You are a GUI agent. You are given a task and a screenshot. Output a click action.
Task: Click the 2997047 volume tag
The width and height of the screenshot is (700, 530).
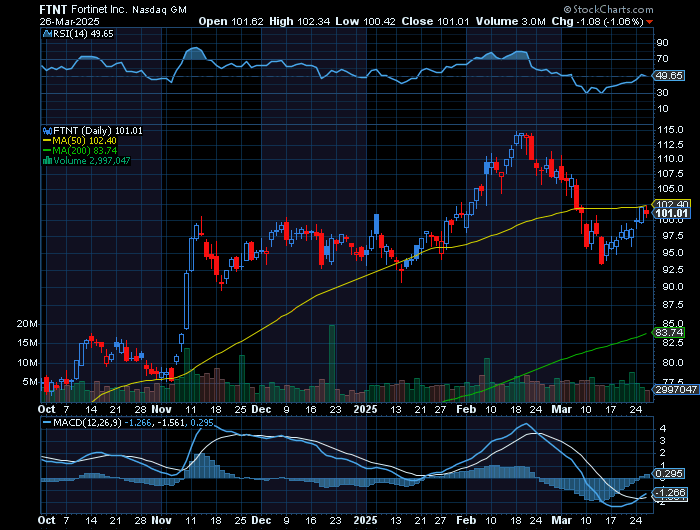coord(676,390)
